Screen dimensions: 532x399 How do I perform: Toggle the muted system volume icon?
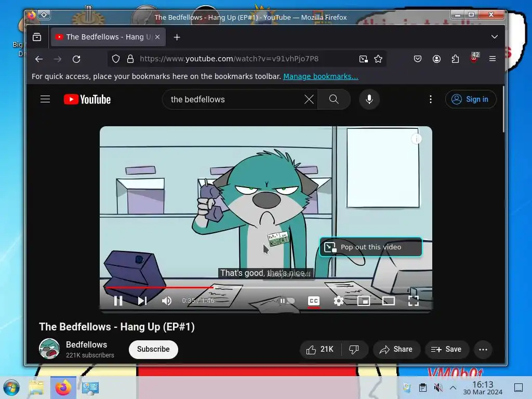(438, 388)
